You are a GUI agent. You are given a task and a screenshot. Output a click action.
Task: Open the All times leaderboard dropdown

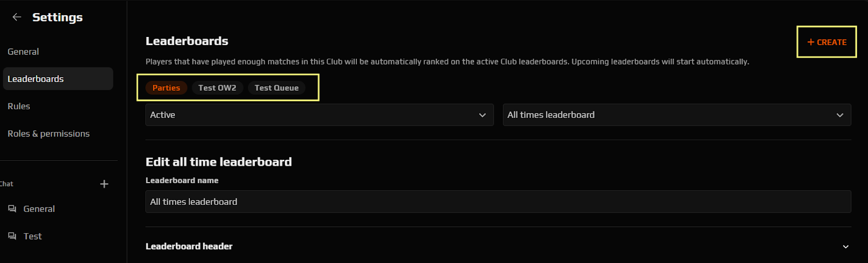coord(676,115)
